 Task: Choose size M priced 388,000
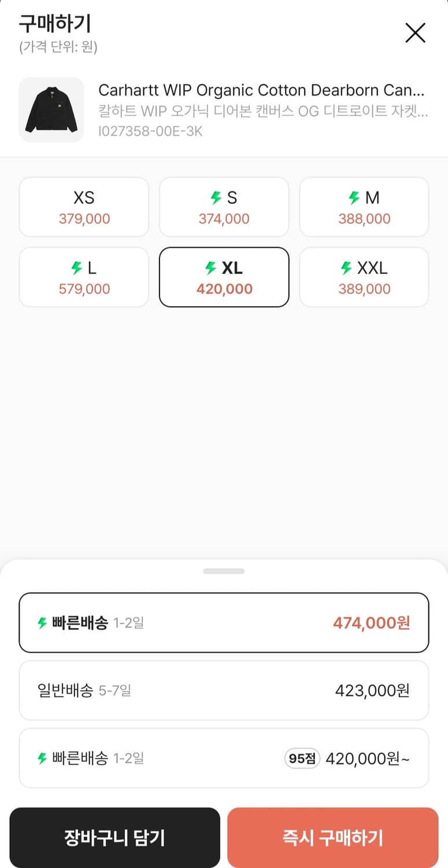pos(364,207)
